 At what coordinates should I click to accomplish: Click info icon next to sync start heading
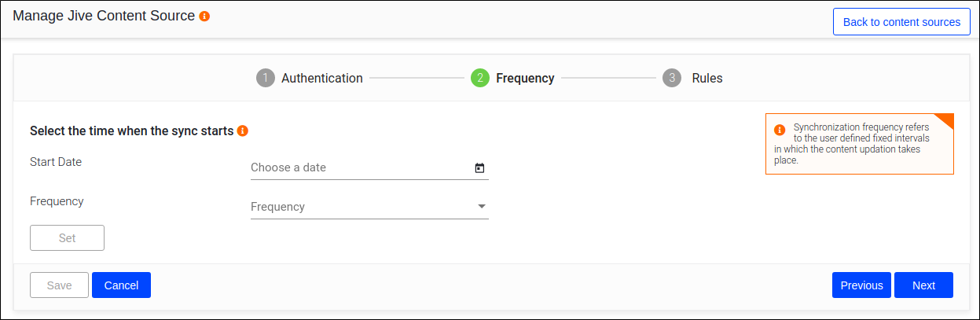coord(243,131)
